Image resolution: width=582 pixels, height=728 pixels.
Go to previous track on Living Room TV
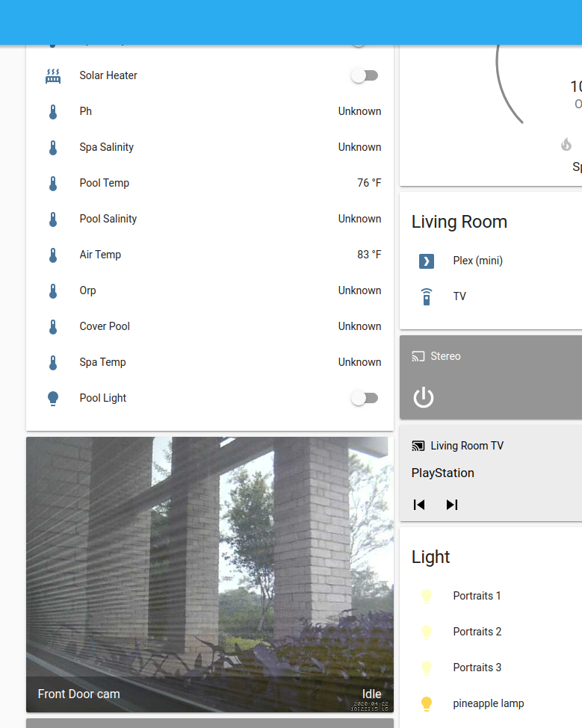(419, 505)
